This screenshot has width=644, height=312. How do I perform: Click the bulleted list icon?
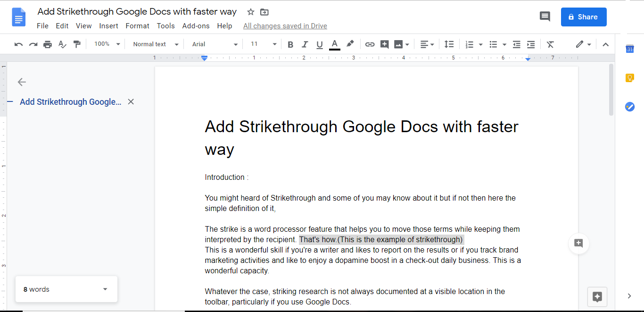(493, 44)
